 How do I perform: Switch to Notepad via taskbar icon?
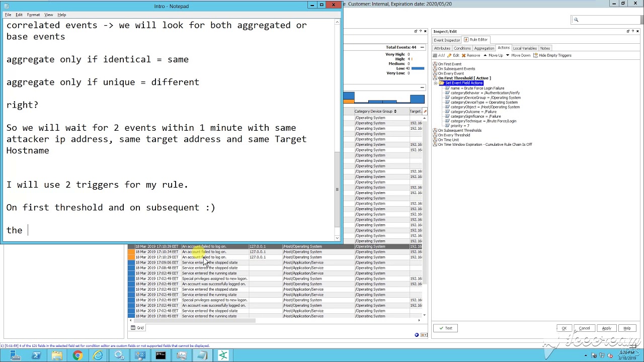coord(202,355)
